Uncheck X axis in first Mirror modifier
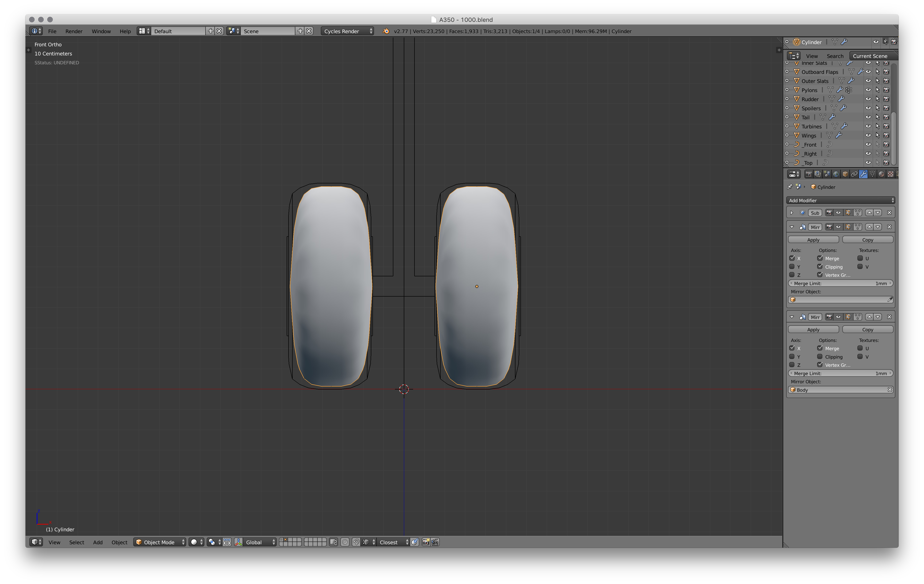Screen dimensions: 924x584 pyautogui.click(x=792, y=258)
